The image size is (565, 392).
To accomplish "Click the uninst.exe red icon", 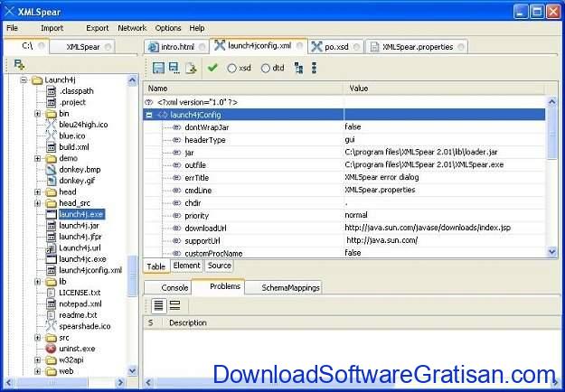I will point(51,349).
